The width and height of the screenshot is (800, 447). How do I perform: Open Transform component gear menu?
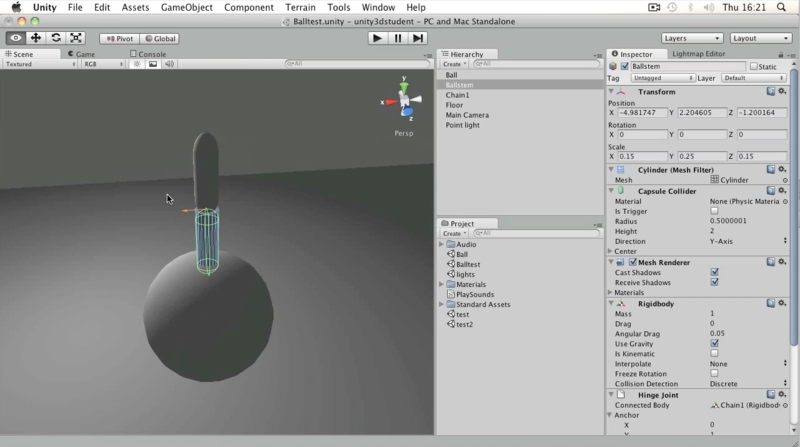click(782, 91)
